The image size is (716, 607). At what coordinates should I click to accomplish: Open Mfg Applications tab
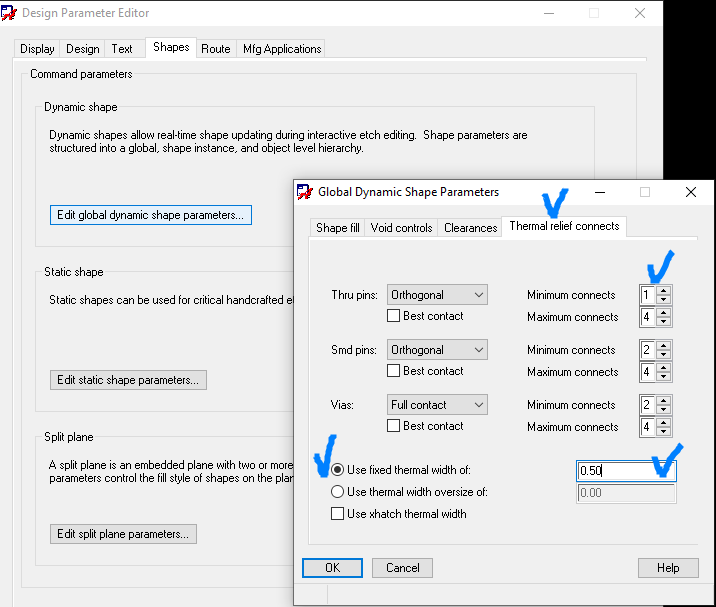pos(282,48)
